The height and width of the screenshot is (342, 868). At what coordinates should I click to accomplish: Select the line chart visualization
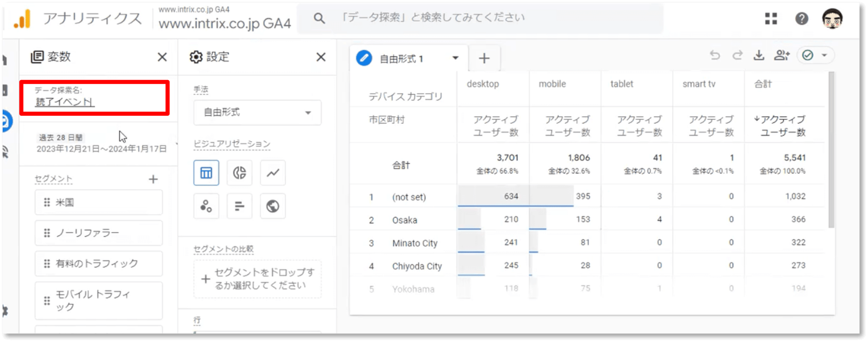273,173
